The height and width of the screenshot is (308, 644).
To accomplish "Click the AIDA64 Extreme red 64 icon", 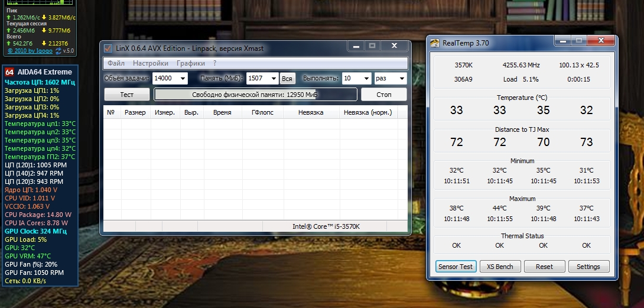I will (9, 72).
